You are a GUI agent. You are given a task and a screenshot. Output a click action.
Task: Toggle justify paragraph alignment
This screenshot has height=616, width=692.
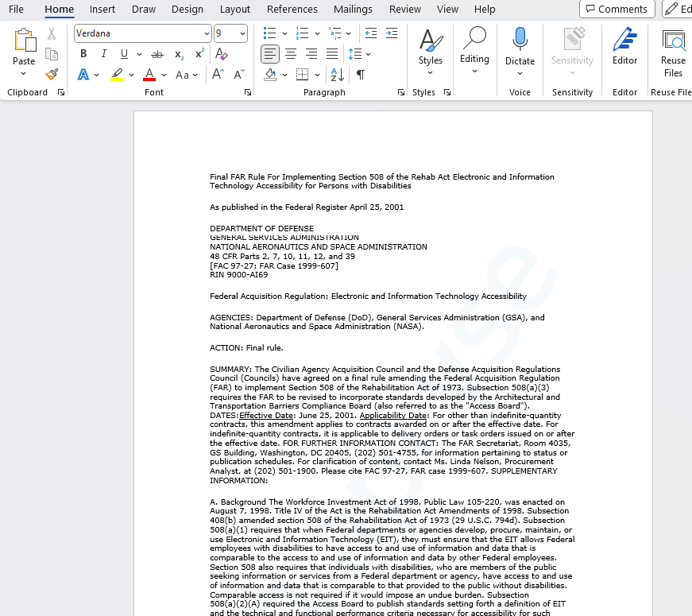tap(331, 54)
